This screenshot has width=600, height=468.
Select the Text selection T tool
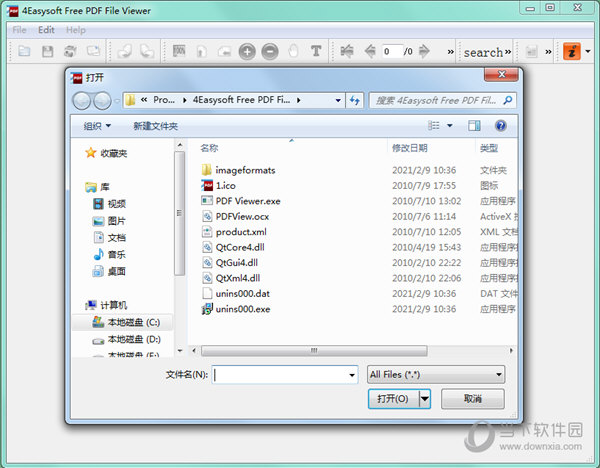click(x=316, y=51)
